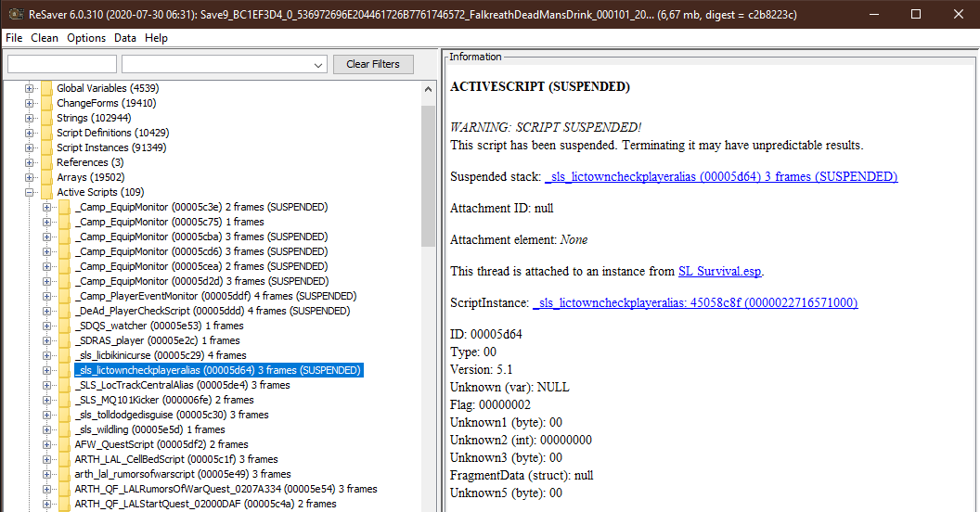Click the Global Variables folder icon

coord(47,89)
